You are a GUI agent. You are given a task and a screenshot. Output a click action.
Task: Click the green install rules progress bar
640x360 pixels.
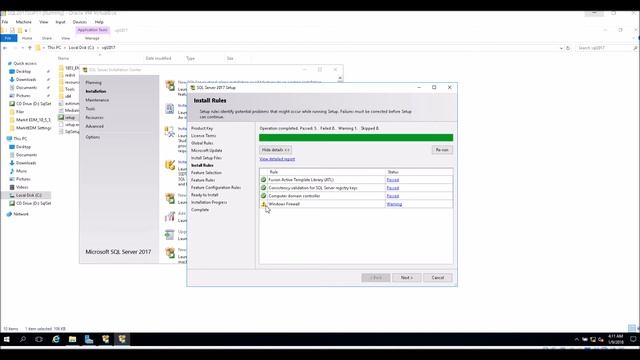(356, 138)
